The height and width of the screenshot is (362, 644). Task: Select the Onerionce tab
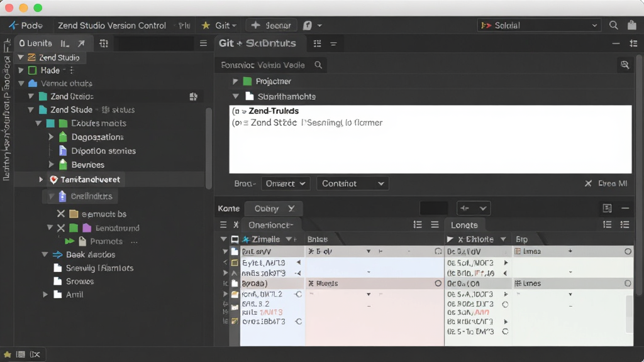pos(271,225)
